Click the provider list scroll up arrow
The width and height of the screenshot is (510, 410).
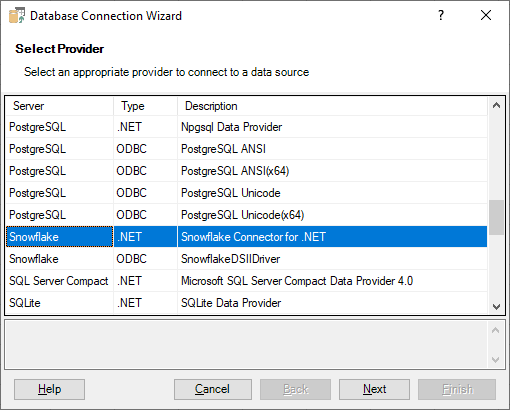point(496,106)
